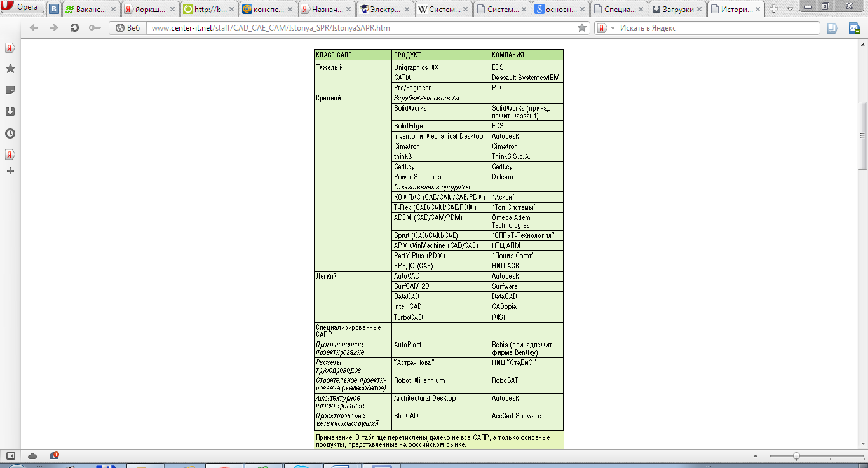Screen dimensions: 868x468
Task: Select the Cimatron product cell
Action: coord(440,146)
